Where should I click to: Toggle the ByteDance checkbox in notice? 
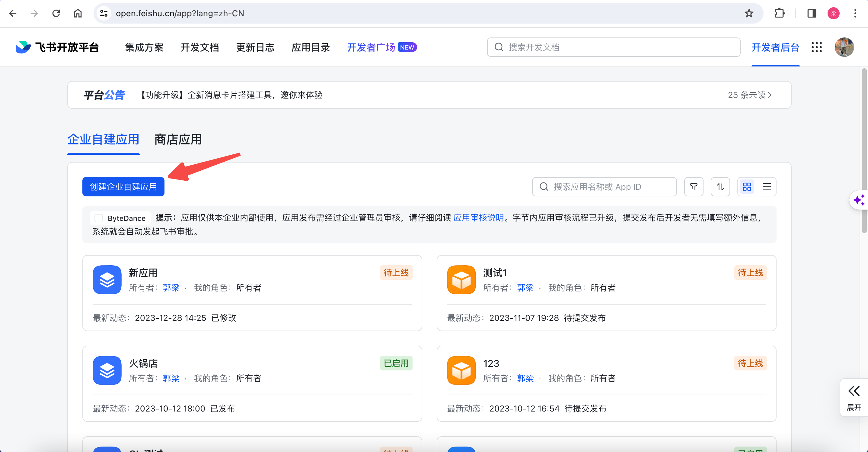coord(98,218)
